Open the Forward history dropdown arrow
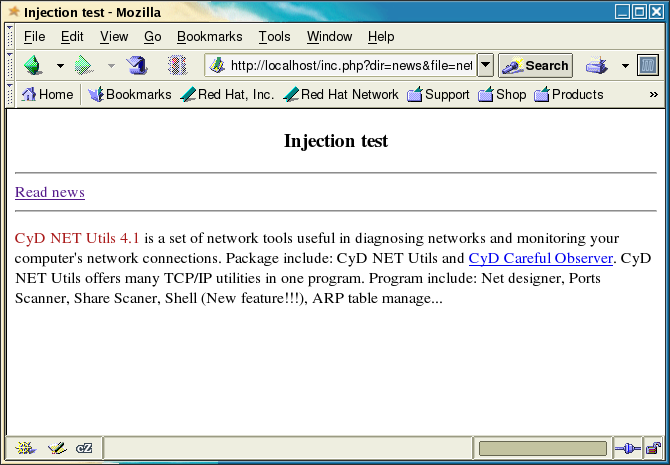Viewport: 670px width, 465px height. coord(111,66)
